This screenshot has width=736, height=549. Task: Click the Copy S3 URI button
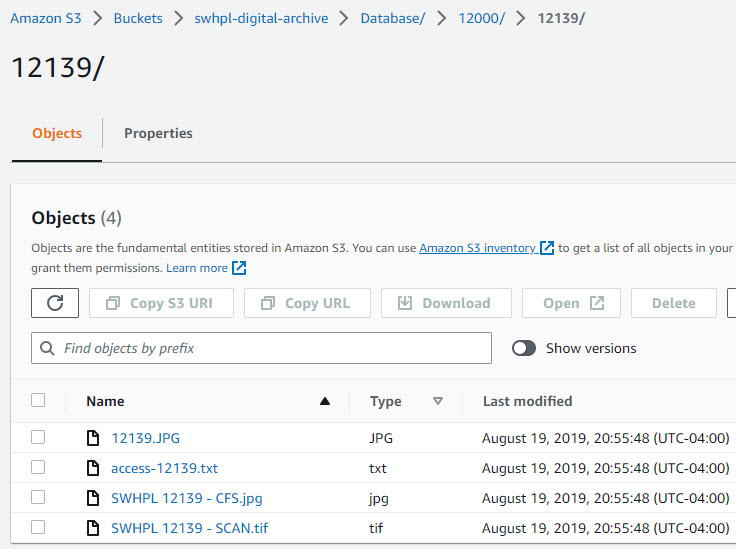pos(161,303)
